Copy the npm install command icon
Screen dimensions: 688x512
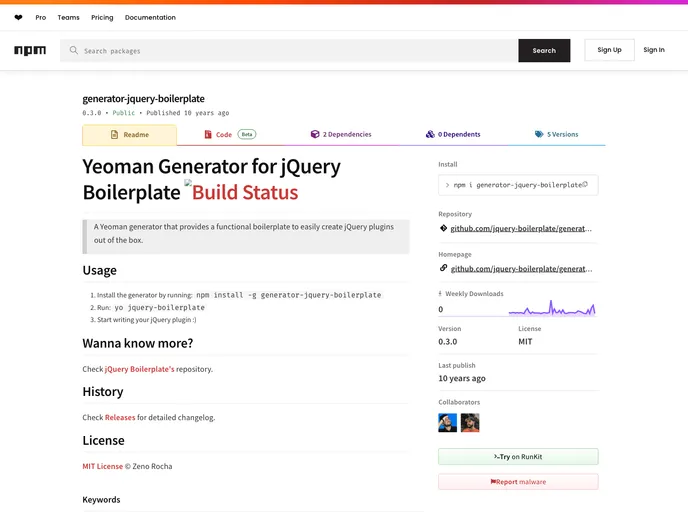585,184
